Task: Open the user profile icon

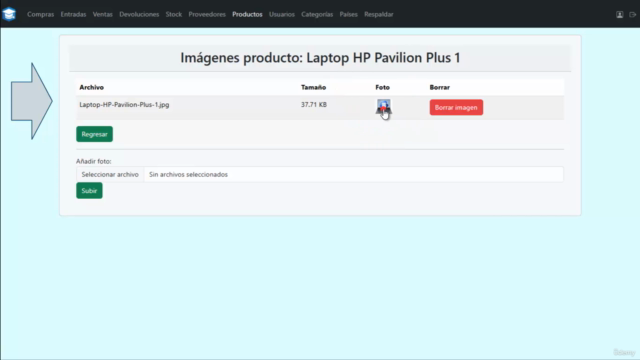Action: [x=620, y=14]
